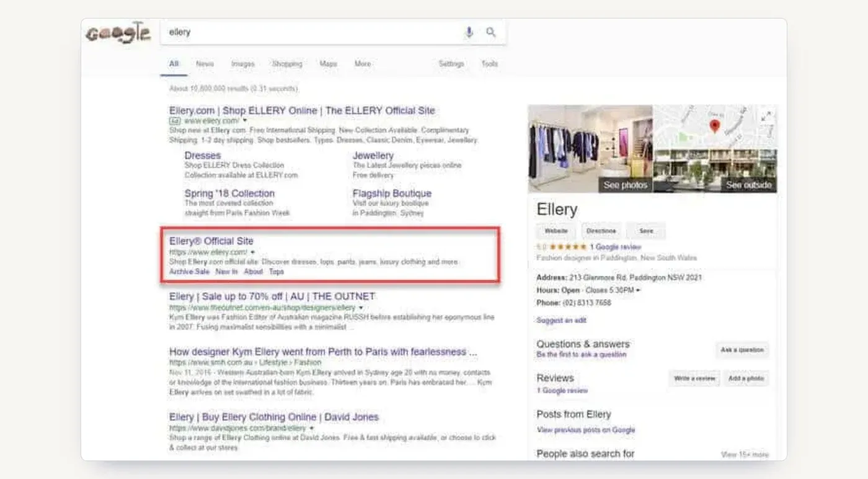
Task: Open the New In sitelink
Action: tap(226, 272)
